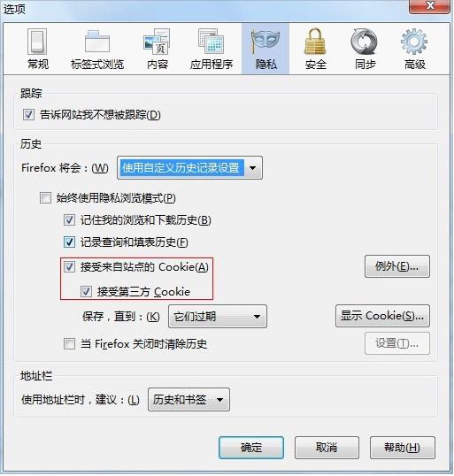
Task: Click the 帮助(H) help button
Action: pos(403,448)
